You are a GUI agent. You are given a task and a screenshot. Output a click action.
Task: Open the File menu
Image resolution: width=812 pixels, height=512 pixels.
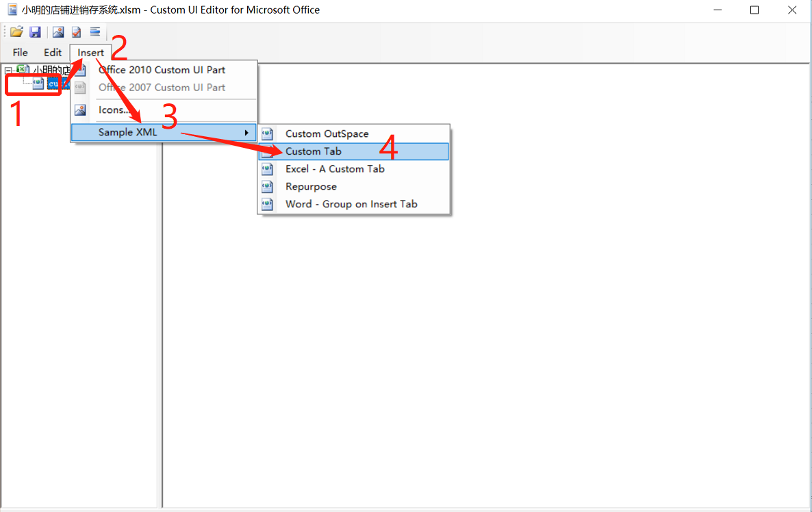pyautogui.click(x=20, y=52)
